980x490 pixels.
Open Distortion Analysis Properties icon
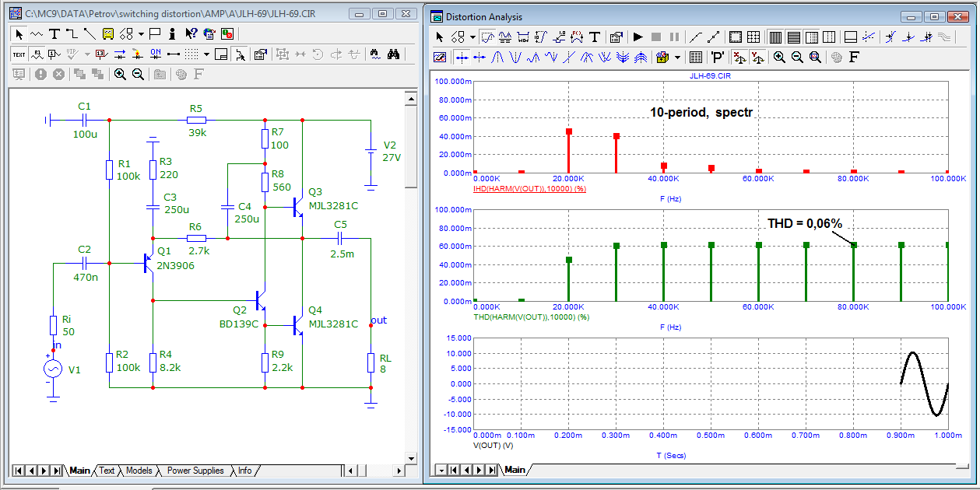[x=616, y=37]
